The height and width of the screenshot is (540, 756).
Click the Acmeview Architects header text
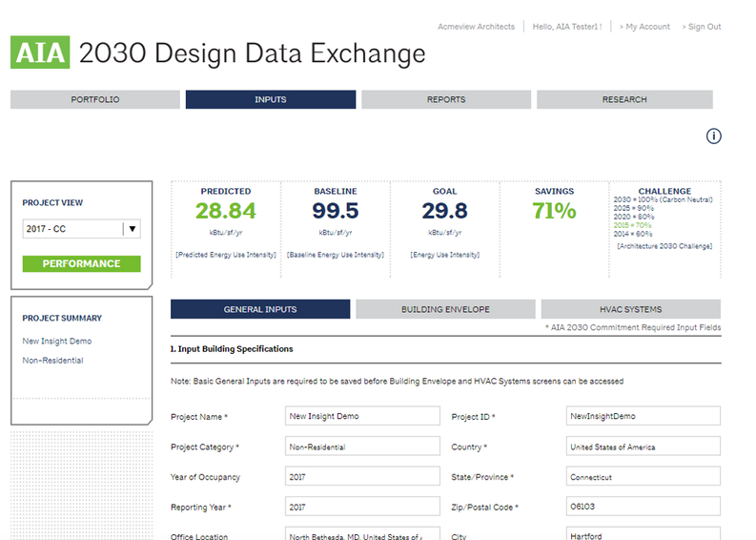[476, 27]
